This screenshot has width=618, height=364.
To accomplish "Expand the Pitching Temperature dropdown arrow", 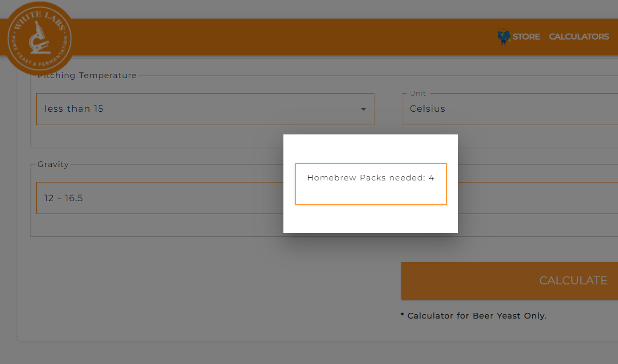I will coord(363,109).
